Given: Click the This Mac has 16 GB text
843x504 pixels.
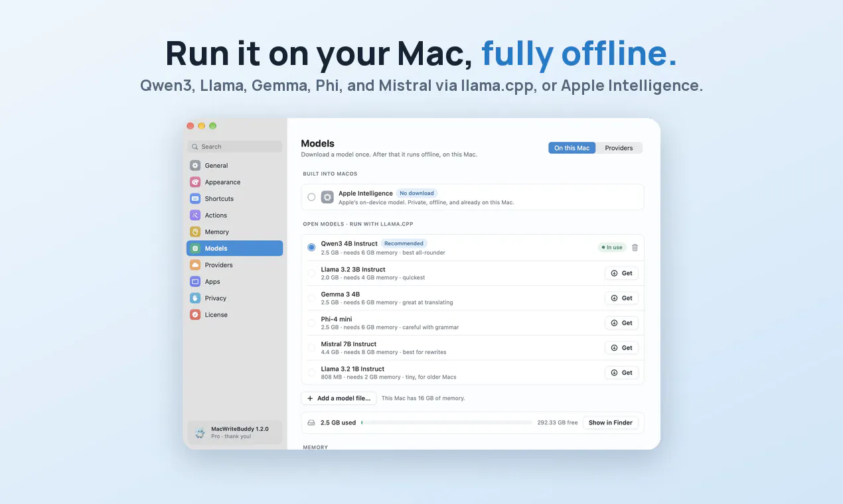Looking at the screenshot, I should pos(423,399).
